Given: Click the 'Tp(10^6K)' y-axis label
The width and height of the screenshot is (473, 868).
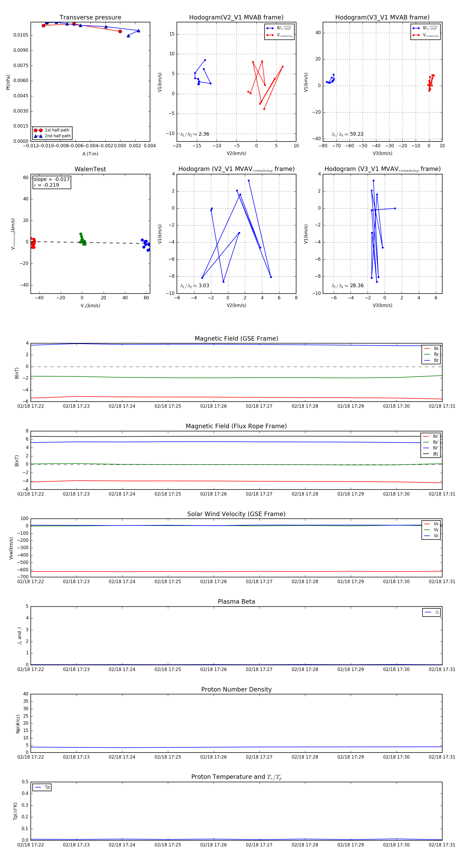Looking at the screenshot, I should point(15,811).
